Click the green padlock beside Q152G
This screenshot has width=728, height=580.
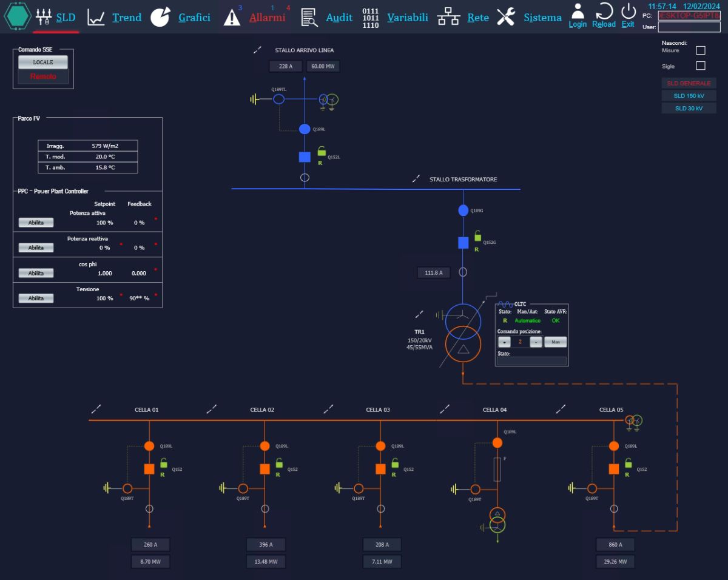tap(477, 237)
